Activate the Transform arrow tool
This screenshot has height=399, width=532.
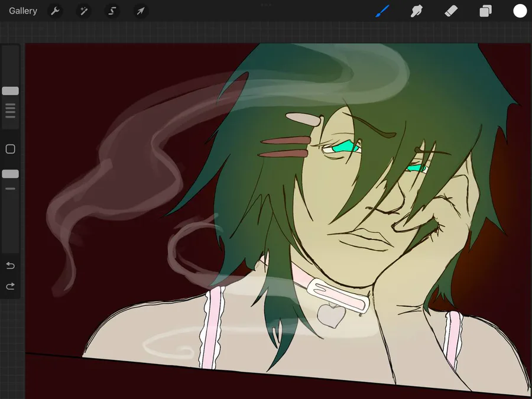pos(141,11)
